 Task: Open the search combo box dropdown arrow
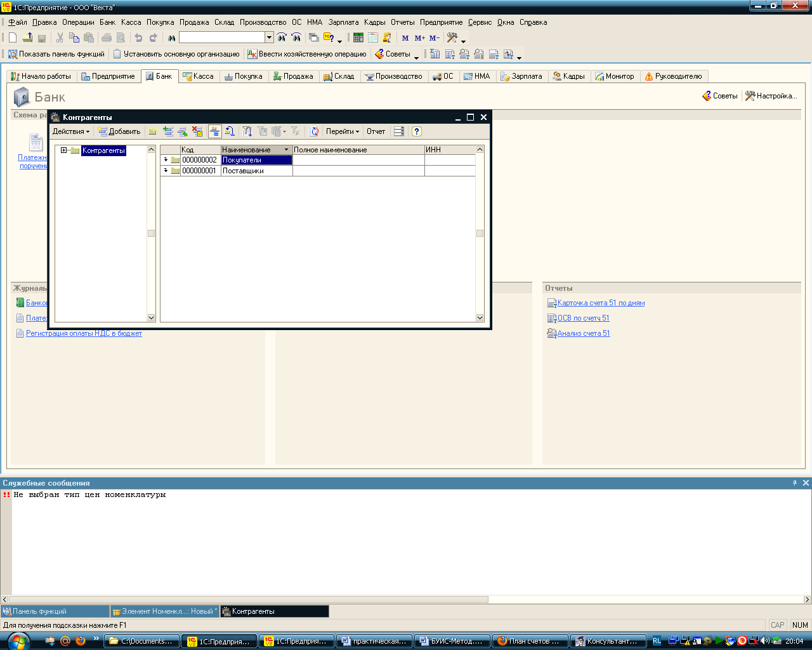(x=269, y=38)
